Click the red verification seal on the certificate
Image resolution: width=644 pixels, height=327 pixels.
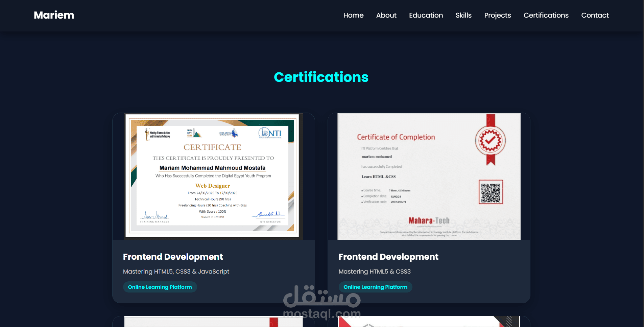click(491, 140)
